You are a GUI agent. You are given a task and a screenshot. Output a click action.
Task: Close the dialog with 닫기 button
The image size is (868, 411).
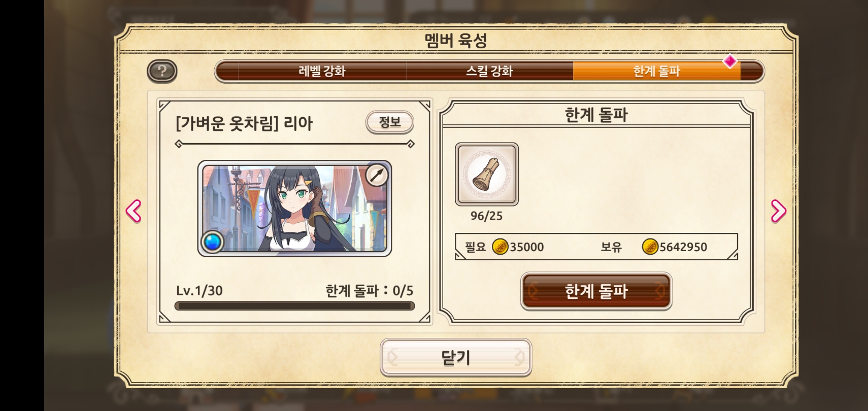(456, 358)
